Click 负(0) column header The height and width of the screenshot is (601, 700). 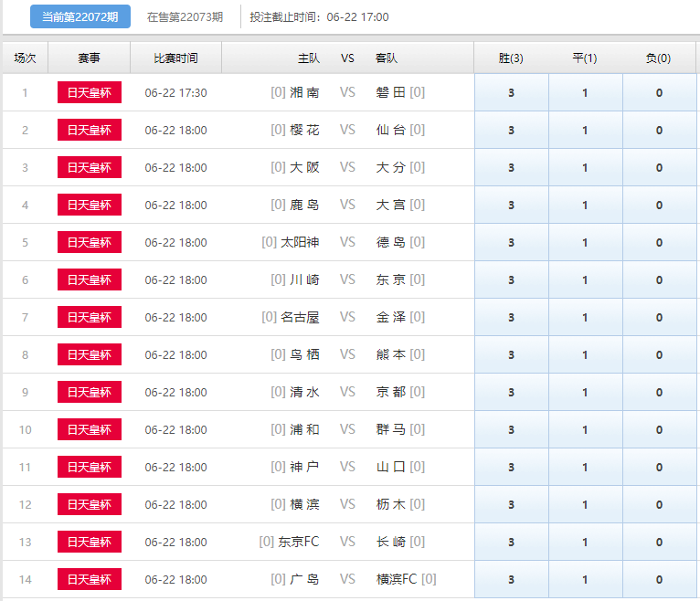(659, 58)
